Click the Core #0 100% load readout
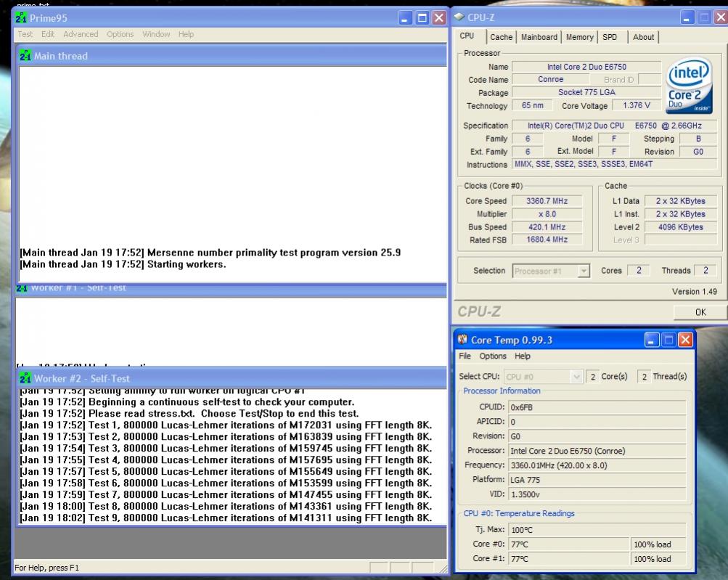This screenshot has width=728, height=580. tap(658, 544)
